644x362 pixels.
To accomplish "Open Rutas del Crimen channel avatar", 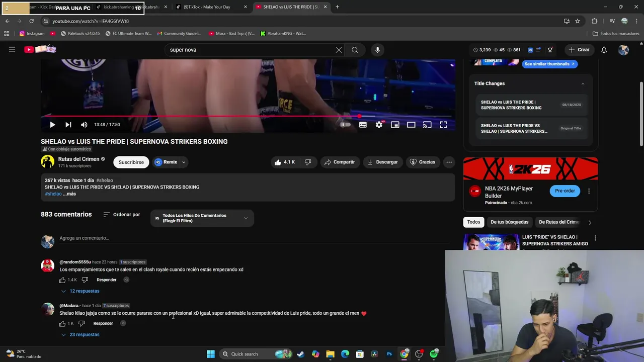I will (48, 161).
